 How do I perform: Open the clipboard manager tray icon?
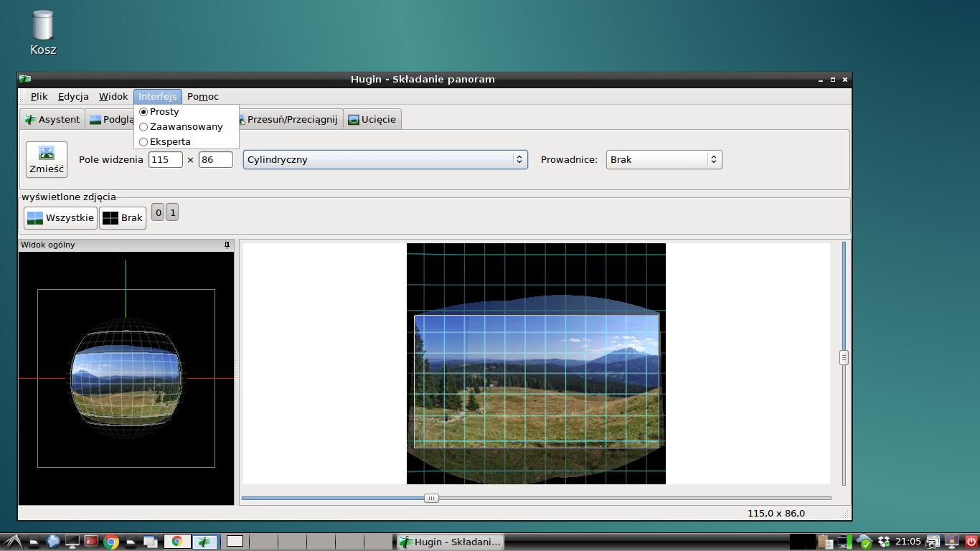click(824, 542)
